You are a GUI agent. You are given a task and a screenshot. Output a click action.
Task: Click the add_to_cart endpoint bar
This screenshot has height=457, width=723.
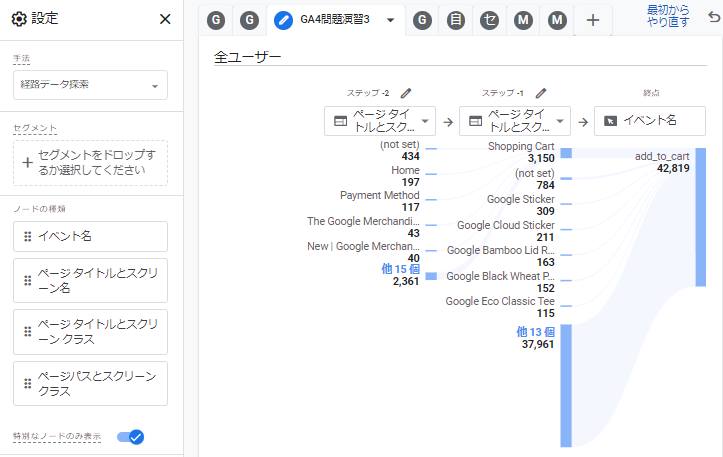(x=701, y=217)
